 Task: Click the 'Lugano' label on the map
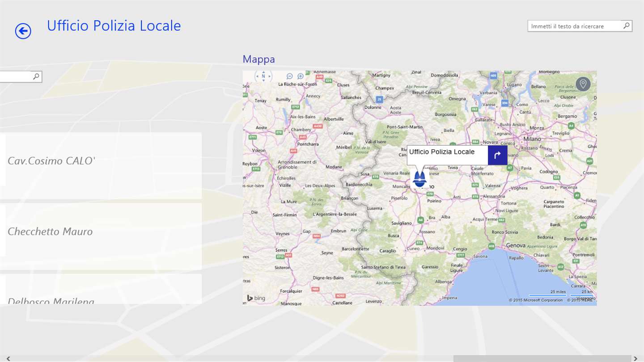click(x=514, y=84)
